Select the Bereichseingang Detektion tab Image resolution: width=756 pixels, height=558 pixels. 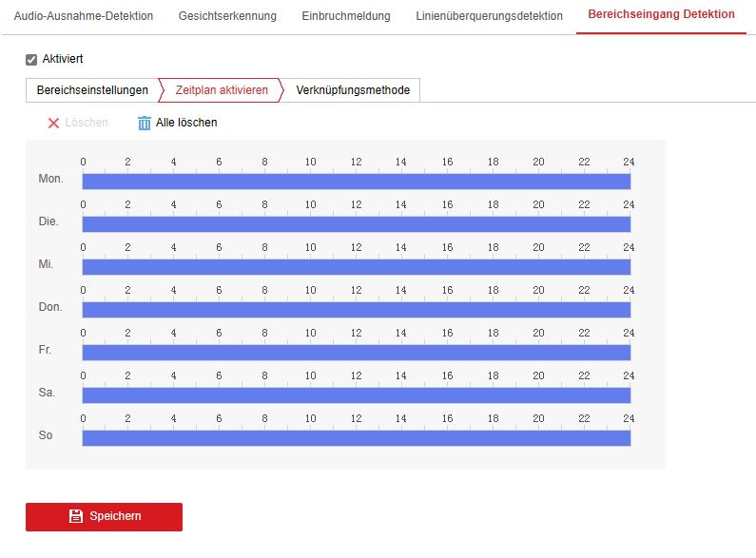tap(661, 15)
